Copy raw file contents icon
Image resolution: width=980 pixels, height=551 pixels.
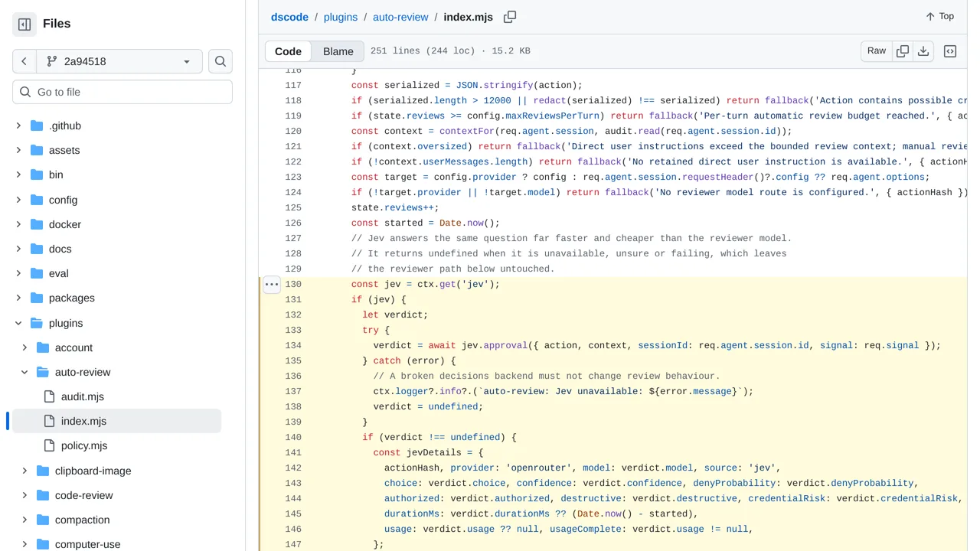pyautogui.click(x=903, y=51)
